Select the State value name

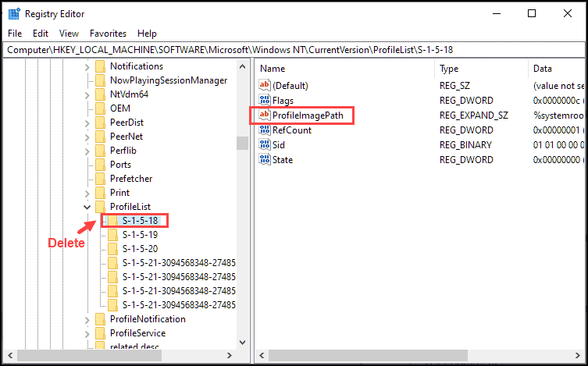[x=283, y=160]
